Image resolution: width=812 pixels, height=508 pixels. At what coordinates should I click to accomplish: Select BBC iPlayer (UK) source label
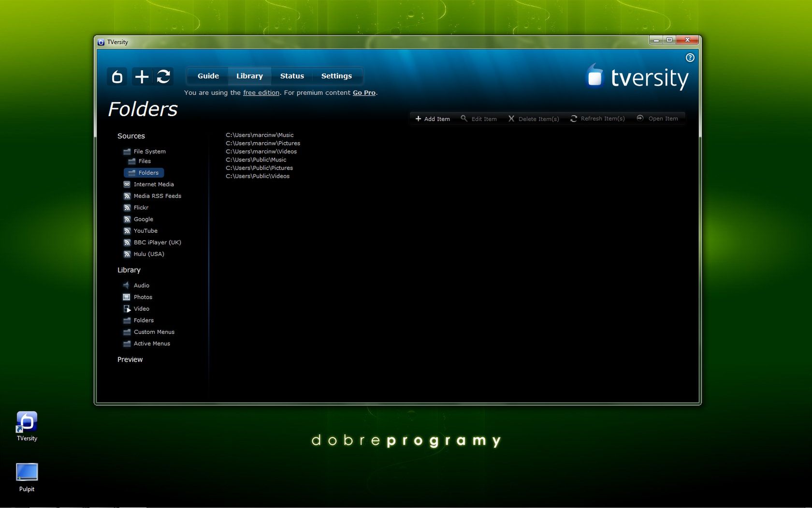(x=158, y=242)
